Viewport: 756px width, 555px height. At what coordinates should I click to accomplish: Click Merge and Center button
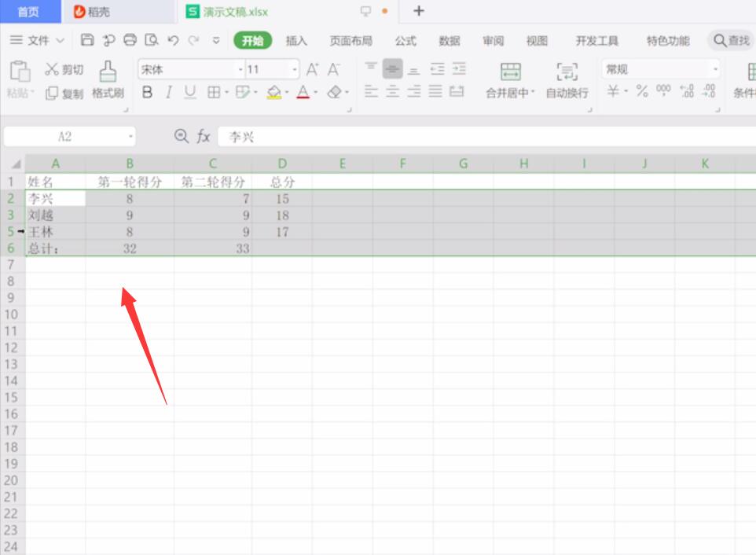[x=510, y=80]
